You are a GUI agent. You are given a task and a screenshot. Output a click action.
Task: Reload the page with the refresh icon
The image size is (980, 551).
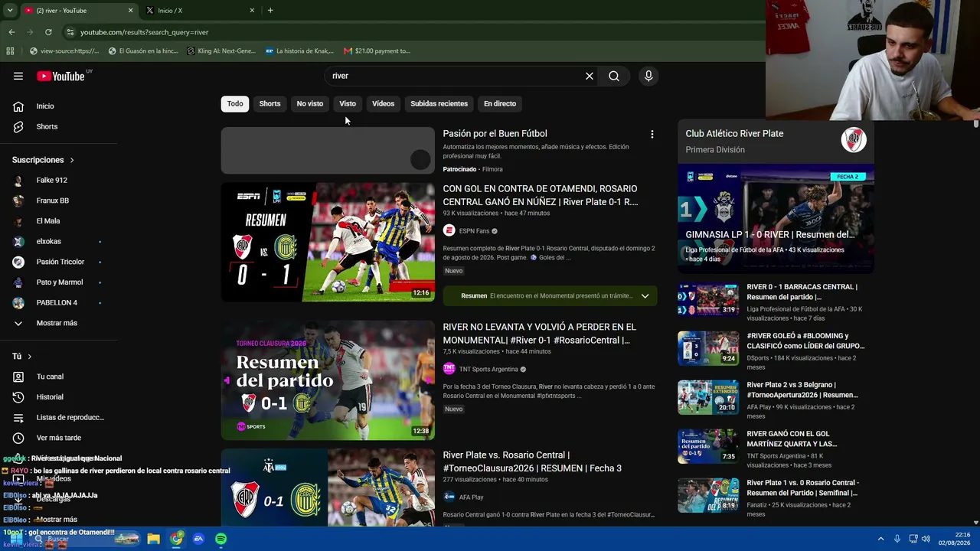coord(48,32)
